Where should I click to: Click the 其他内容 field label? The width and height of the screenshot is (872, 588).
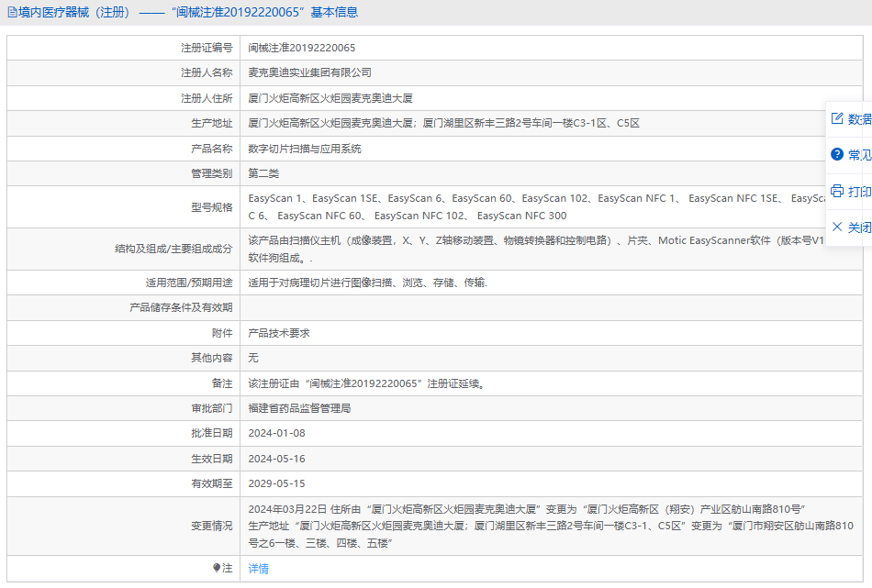212,358
